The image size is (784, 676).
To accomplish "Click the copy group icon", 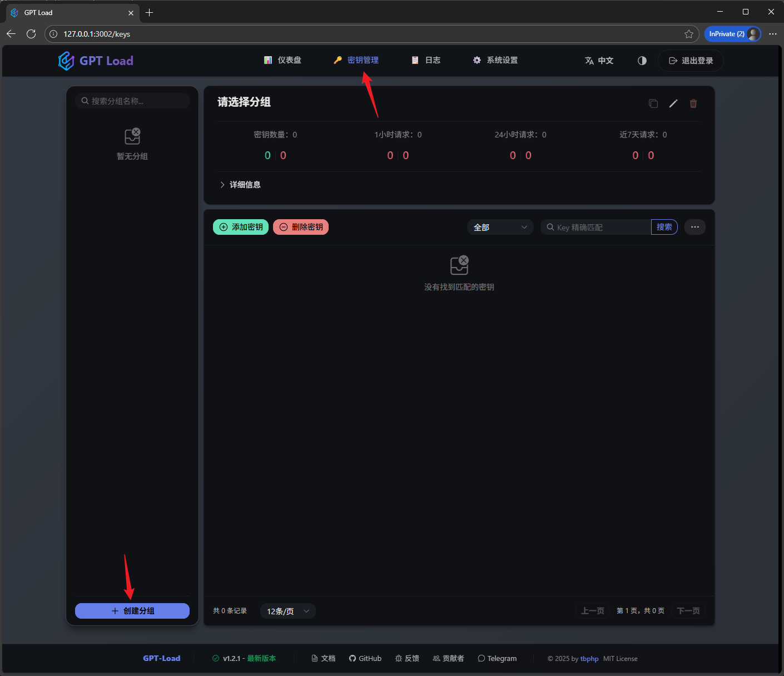I will click(x=653, y=103).
